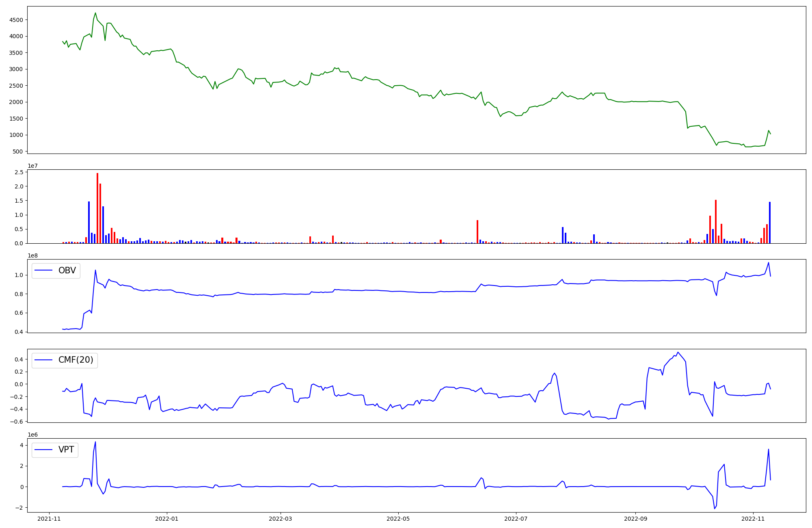Click the 2022-09 date tick label
The height and width of the screenshot is (528, 812).
click(x=635, y=519)
